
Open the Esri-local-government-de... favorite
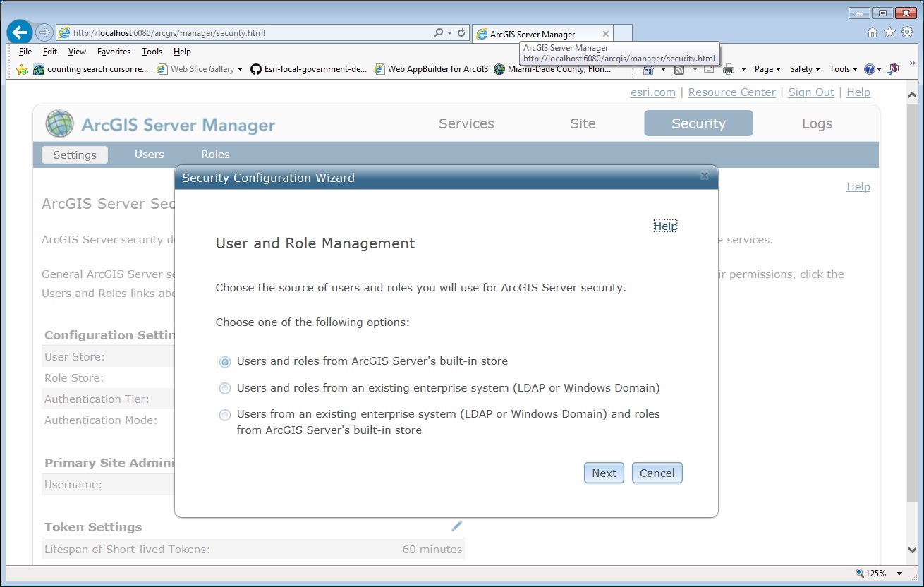point(309,69)
